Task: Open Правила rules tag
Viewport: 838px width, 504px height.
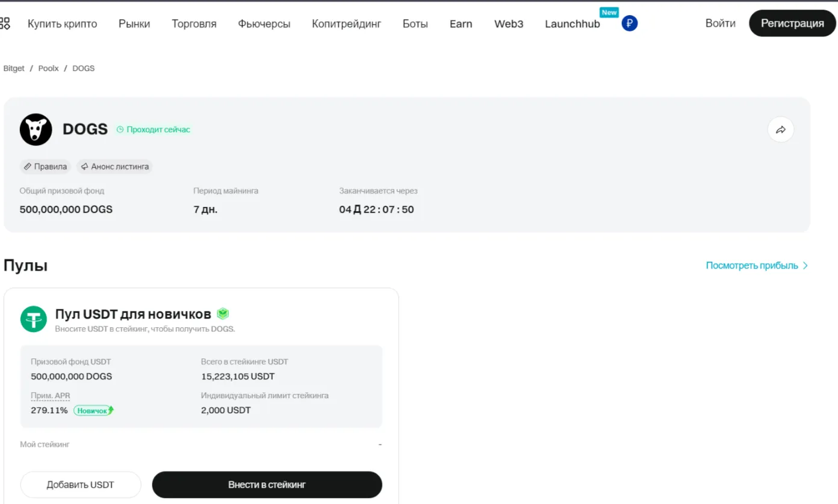Action: 45,167
